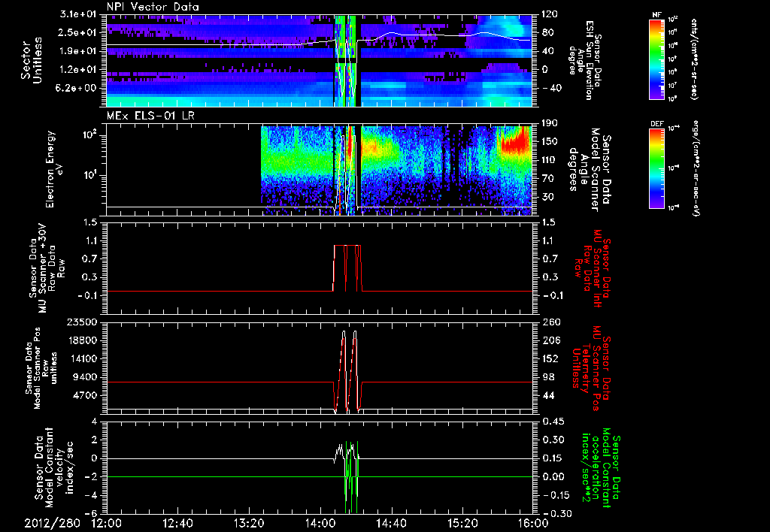Click the 'Sector Unitless' axis title
Image resolution: width=770 pixels, height=532 pixels.
click(x=32, y=60)
